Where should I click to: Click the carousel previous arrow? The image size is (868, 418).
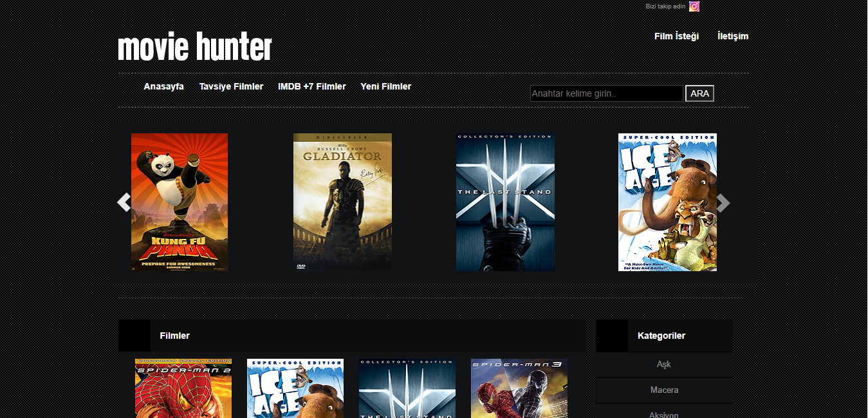124,202
